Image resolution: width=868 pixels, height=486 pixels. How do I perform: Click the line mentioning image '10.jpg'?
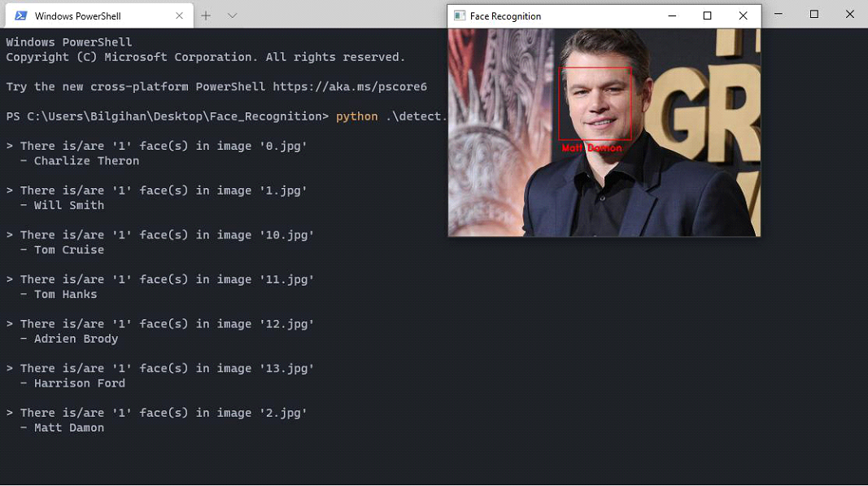tap(160, 235)
